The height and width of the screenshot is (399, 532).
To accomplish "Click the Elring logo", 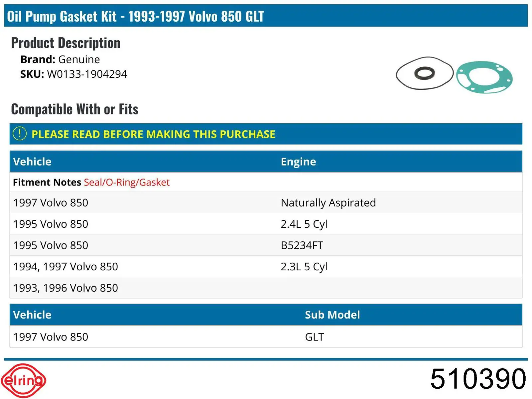I will click(x=24, y=380).
